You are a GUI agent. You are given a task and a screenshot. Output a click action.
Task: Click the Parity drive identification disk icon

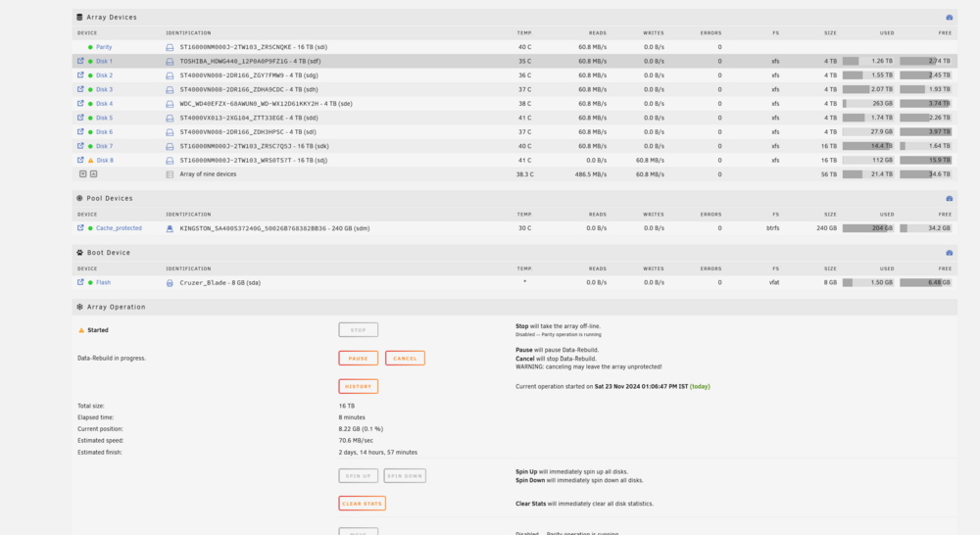pos(170,47)
